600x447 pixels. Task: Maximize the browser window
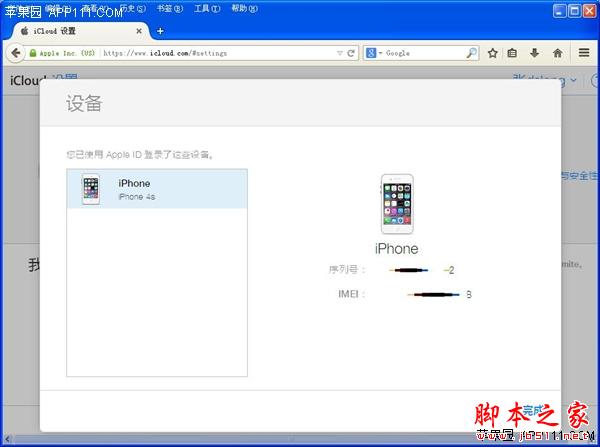[574, 11]
